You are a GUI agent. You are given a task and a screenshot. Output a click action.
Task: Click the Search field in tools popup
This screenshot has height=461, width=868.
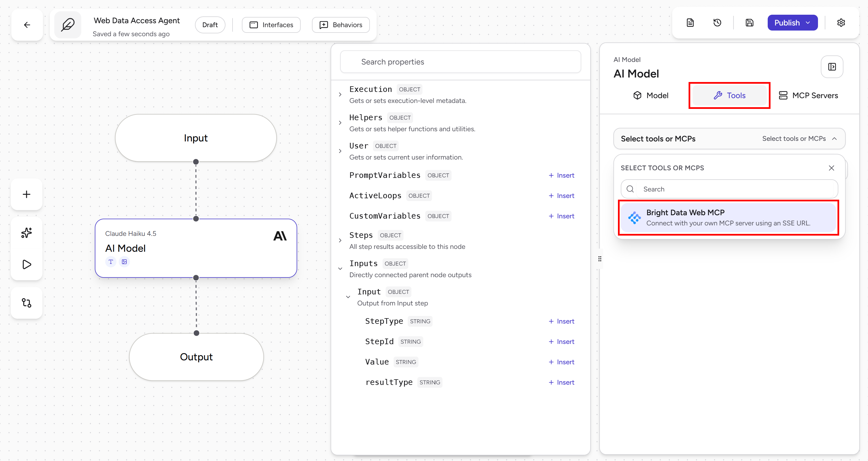click(729, 189)
